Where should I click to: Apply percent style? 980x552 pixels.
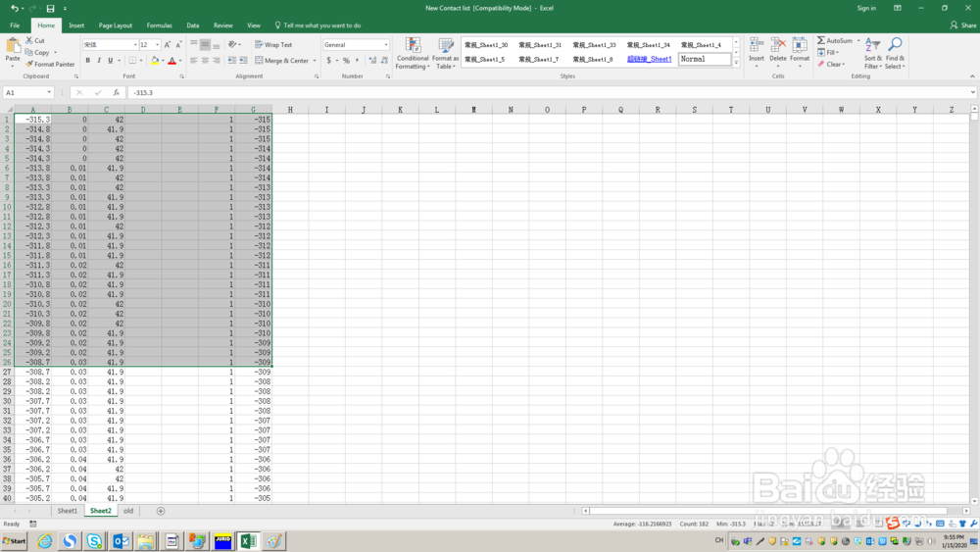pyautogui.click(x=346, y=61)
